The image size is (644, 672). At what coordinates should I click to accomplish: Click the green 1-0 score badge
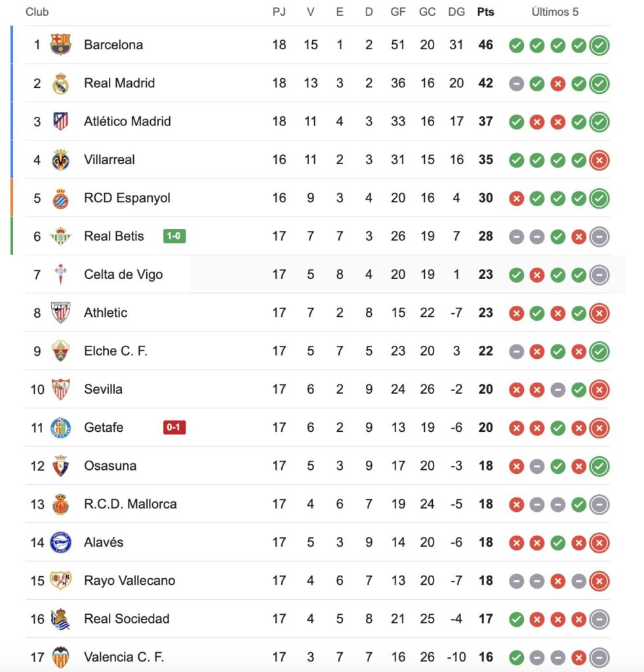click(174, 236)
